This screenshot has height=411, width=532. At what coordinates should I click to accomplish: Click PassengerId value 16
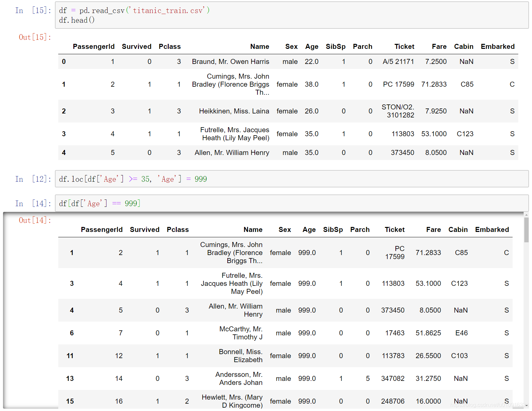tap(119, 401)
